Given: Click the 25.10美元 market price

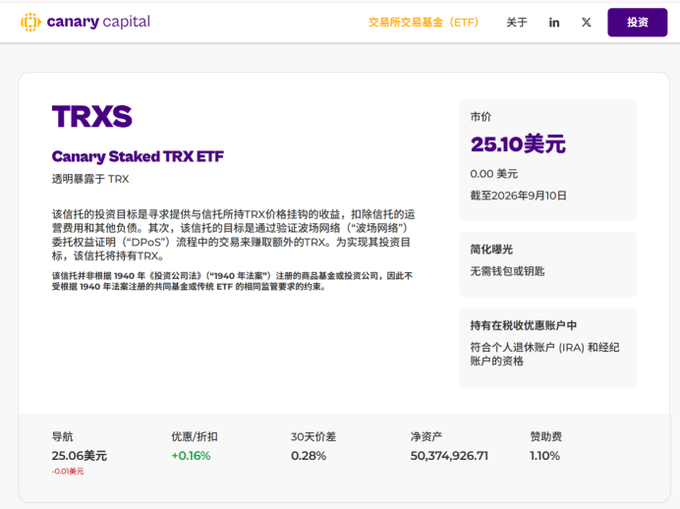Looking at the screenshot, I should pyautogui.click(x=518, y=144).
